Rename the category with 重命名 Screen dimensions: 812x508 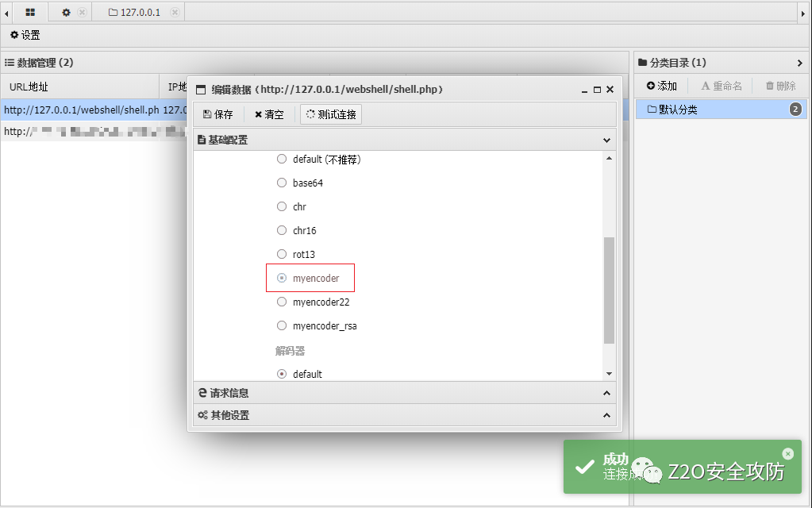coord(722,86)
